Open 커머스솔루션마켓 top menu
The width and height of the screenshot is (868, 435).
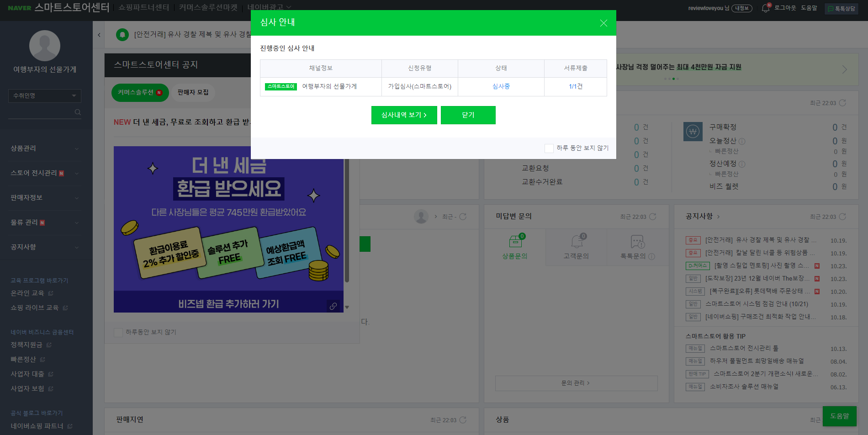[x=208, y=7]
